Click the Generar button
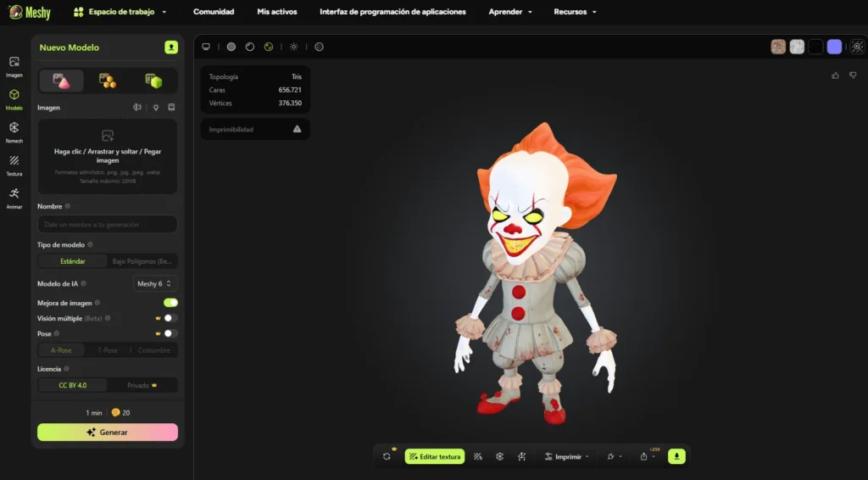This screenshot has height=480, width=868. pyautogui.click(x=108, y=433)
